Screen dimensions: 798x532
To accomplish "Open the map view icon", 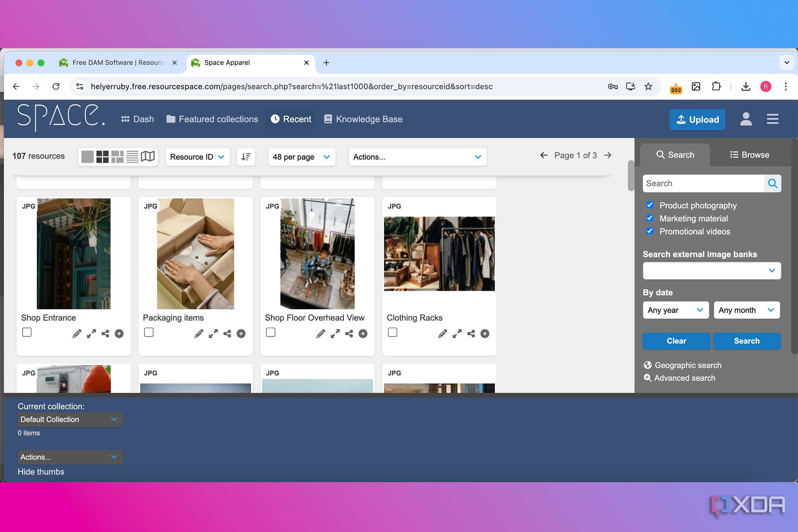I will (148, 156).
